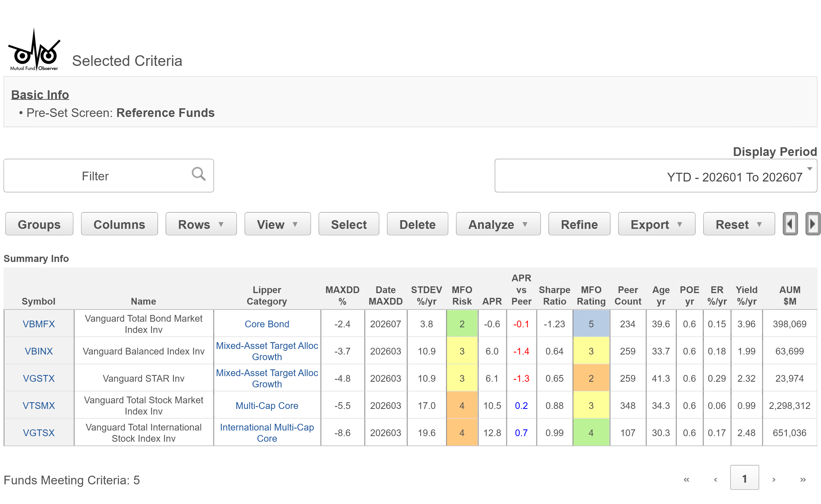Image resolution: width=821 pixels, height=504 pixels.
Task: Go to the first page of results
Action: pyautogui.click(x=686, y=479)
